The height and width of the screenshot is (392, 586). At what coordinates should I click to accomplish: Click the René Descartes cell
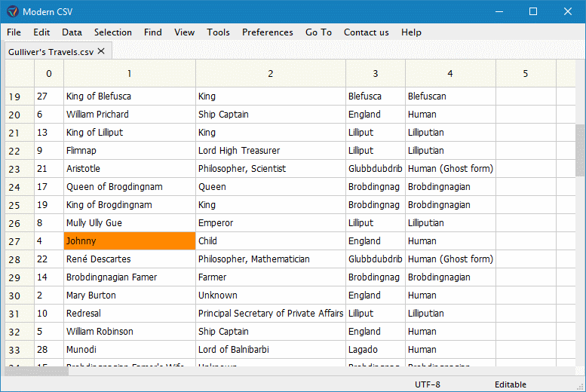tap(130, 259)
